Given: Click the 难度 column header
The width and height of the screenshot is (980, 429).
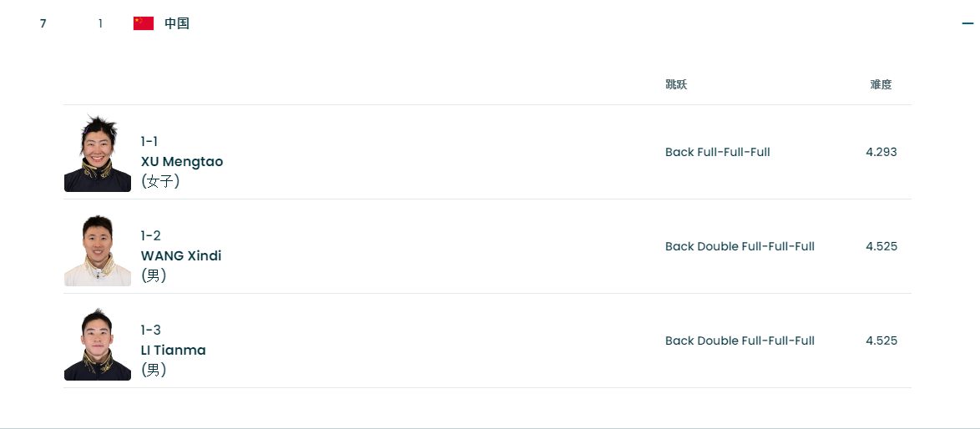Looking at the screenshot, I should point(881,84).
